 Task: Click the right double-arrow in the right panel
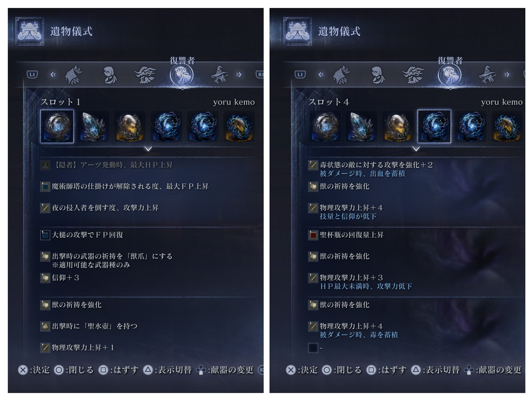pos(507,74)
